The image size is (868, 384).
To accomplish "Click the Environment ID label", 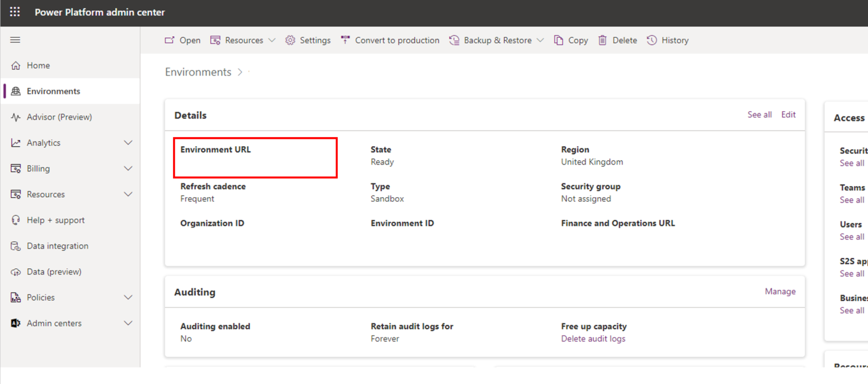I will tap(402, 223).
